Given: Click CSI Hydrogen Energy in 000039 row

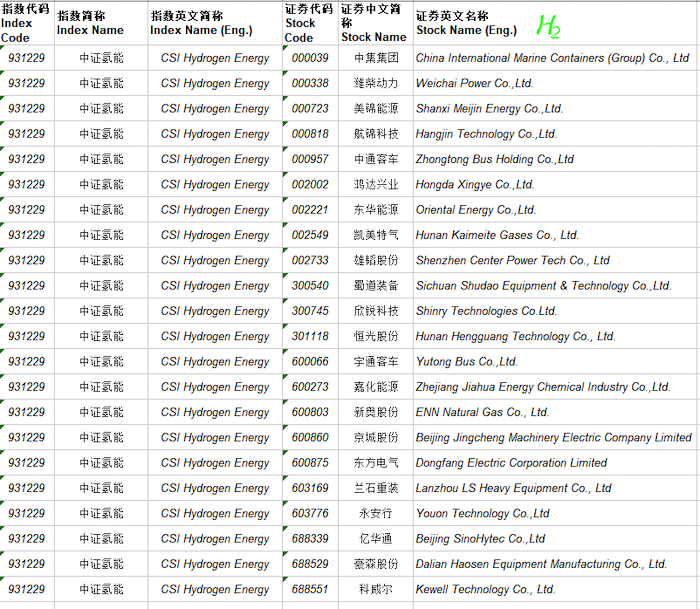Looking at the screenshot, I should tap(215, 58).
